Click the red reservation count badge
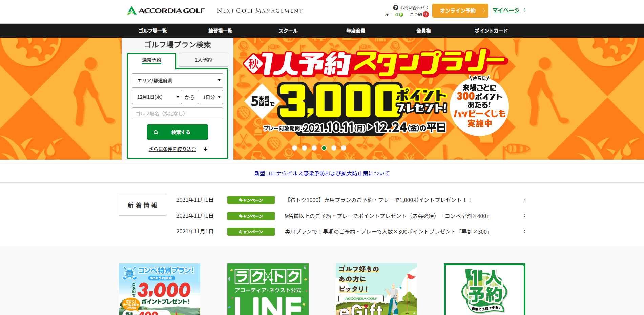The height and width of the screenshot is (315, 644). pyautogui.click(x=426, y=14)
